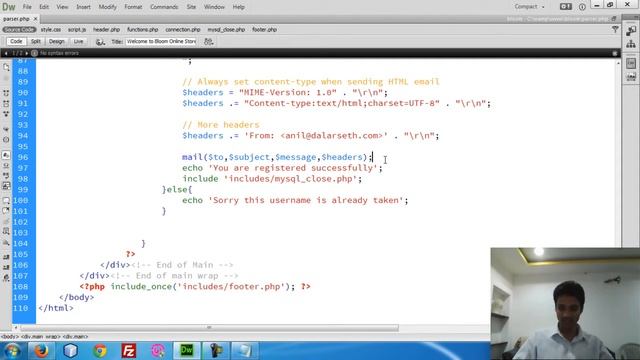Open the CSS panel icon on right dock
640x360 pixels.
631,63
